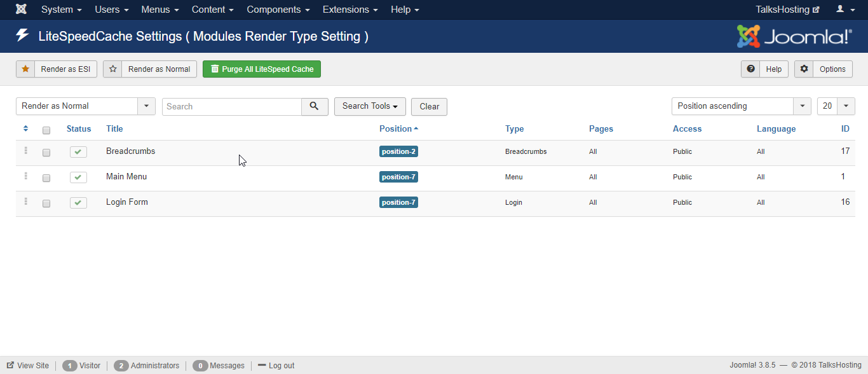Click the Menu type cell for Main Menu

click(514, 177)
